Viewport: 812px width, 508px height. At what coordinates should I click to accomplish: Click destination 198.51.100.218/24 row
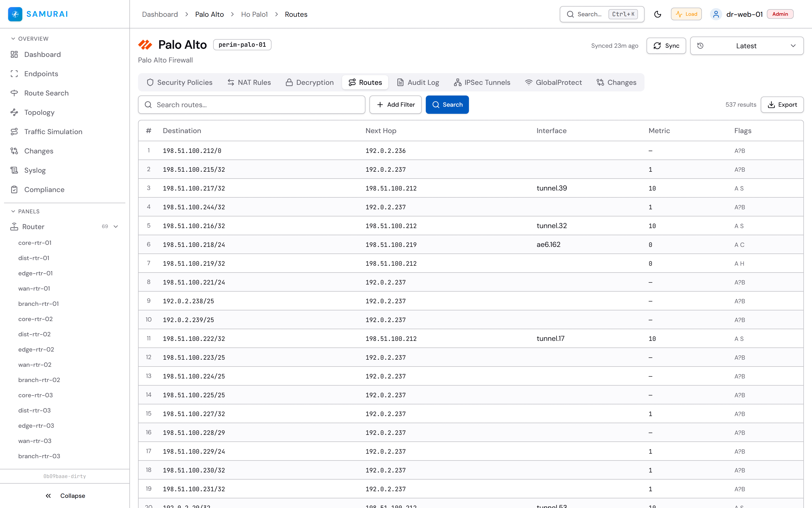pos(471,245)
